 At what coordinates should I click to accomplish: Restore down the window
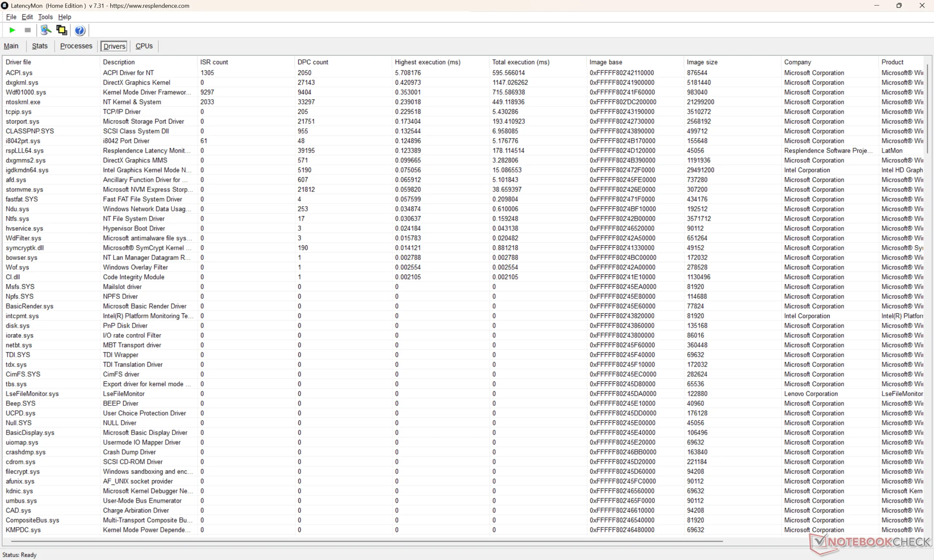(x=899, y=6)
